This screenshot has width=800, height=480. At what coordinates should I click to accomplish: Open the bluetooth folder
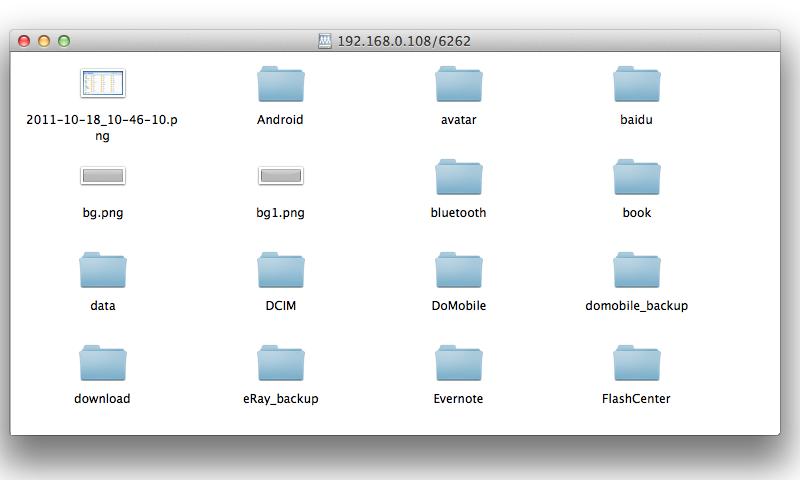[x=458, y=178]
